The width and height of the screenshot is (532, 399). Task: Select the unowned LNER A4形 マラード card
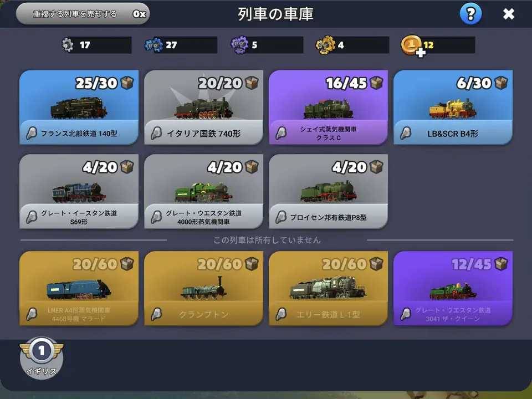tap(79, 288)
